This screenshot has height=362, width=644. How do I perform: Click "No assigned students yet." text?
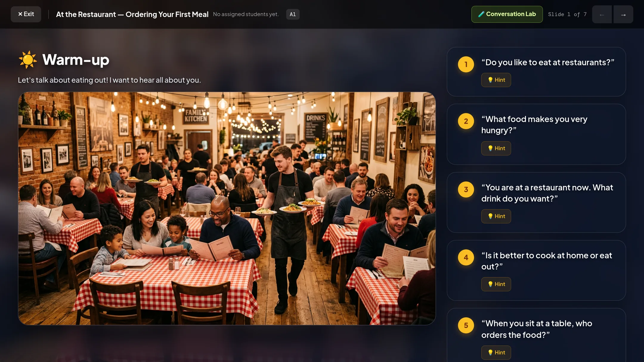(x=246, y=14)
